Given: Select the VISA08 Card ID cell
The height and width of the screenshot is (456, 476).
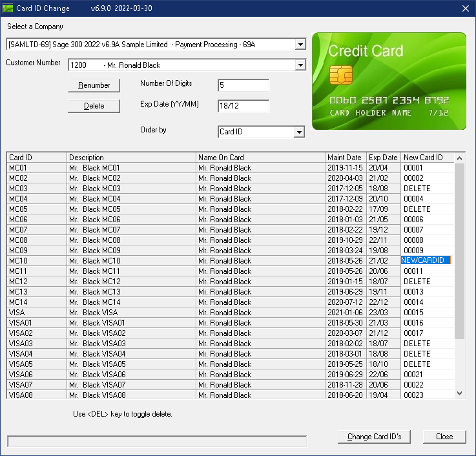Looking at the screenshot, I should pyautogui.click(x=36, y=395).
